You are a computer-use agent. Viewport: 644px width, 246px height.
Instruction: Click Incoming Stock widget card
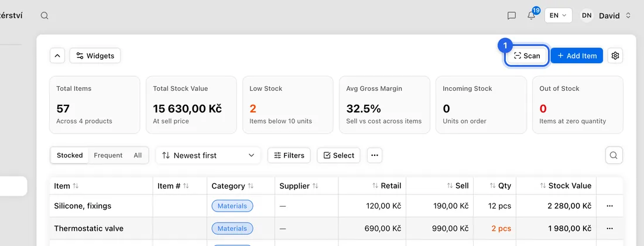coord(481,105)
